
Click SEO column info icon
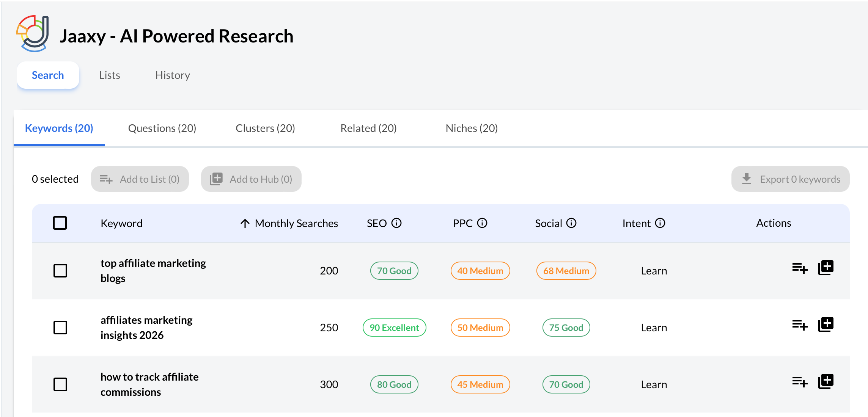click(396, 223)
